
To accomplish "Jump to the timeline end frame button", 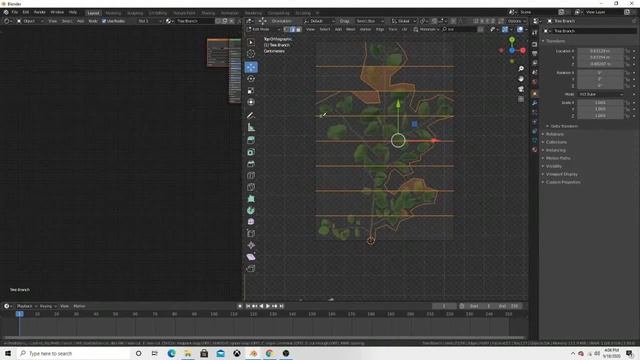I will [281, 306].
